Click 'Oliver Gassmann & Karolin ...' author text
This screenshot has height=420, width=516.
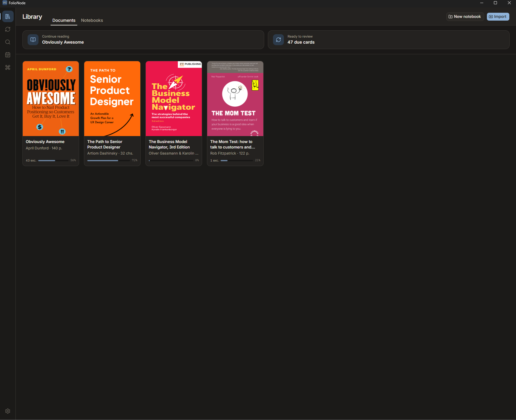point(174,153)
